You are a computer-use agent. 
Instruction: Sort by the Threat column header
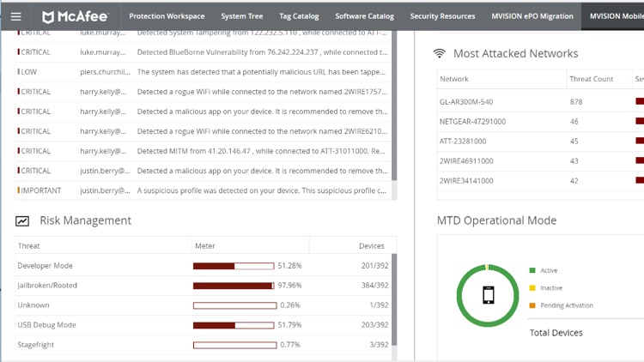click(x=28, y=246)
